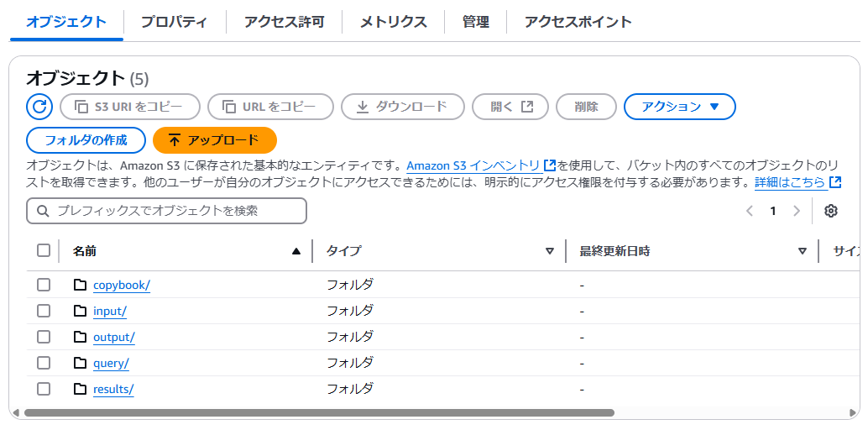Open the アクセス許可 tab
The width and height of the screenshot is (868, 430).
[x=284, y=22]
